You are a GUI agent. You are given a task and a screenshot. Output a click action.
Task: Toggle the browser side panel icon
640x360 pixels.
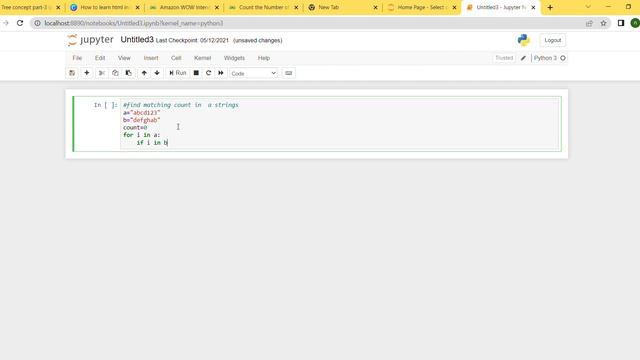click(x=621, y=23)
